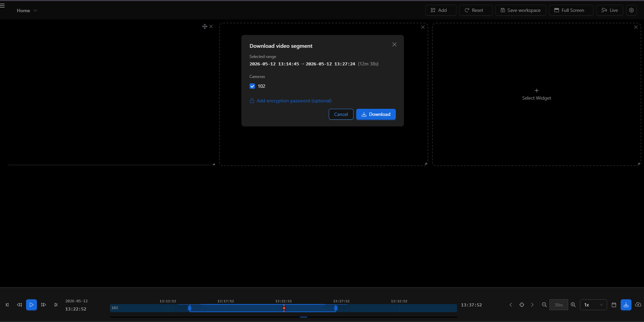The width and height of the screenshot is (644, 322).
Task: Close the Download video segment dialog
Action: [x=394, y=44]
